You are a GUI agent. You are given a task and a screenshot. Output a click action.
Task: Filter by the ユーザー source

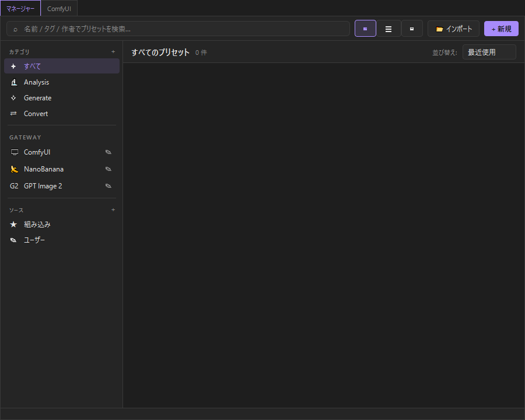click(x=62, y=240)
